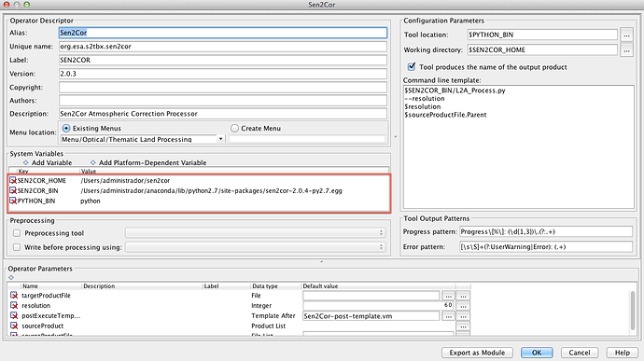Open the Preprocessing tool dropdown
The height and width of the screenshot is (361, 644).
point(255,233)
